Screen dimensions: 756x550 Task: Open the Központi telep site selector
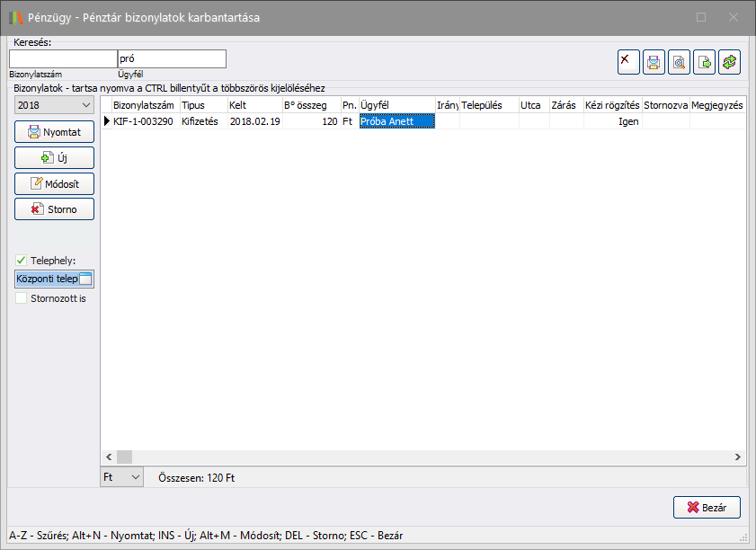[85, 279]
